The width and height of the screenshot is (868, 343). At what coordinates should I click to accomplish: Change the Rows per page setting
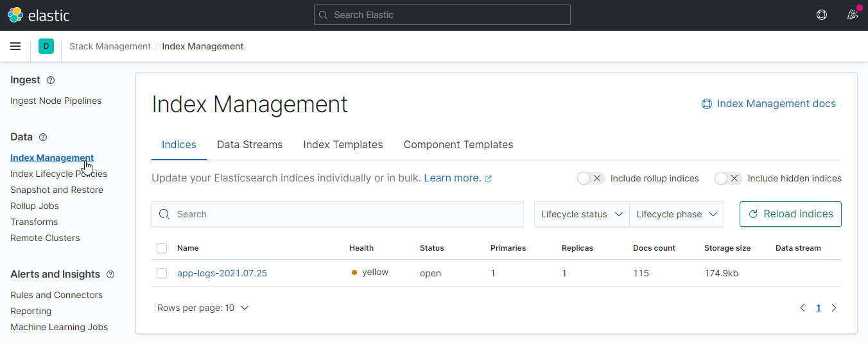pos(203,308)
